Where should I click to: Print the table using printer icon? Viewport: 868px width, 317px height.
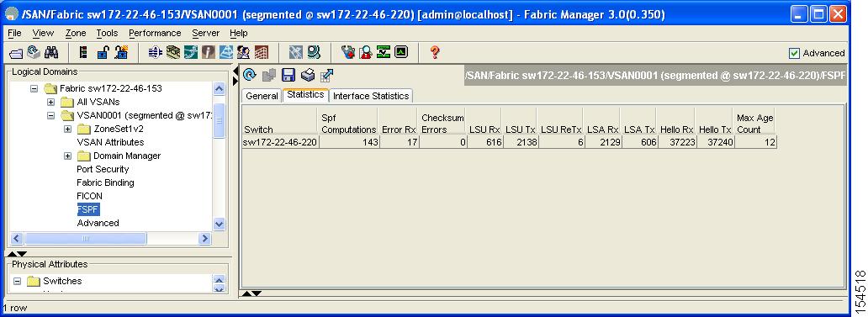pyautogui.click(x=307, y=75)
